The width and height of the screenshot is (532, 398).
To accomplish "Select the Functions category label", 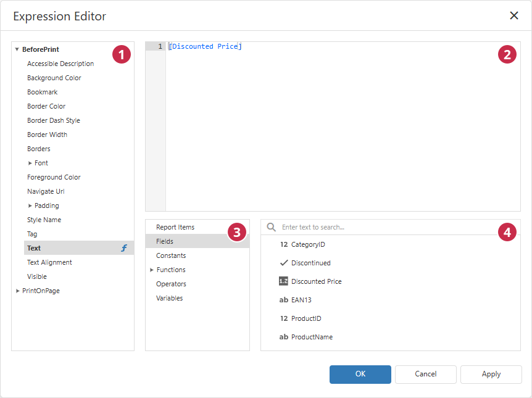I will tap(171, 270).
